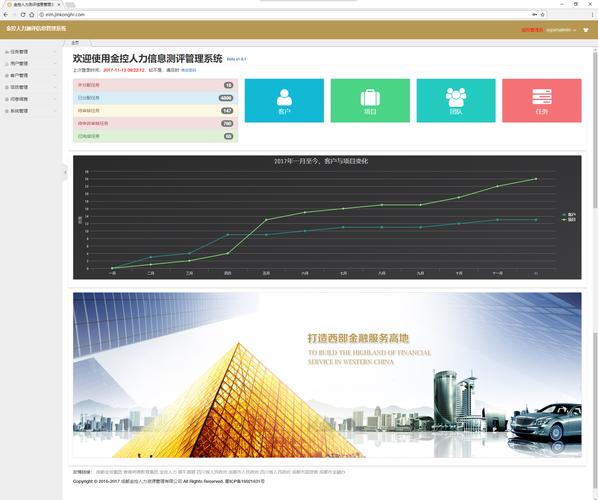This screenshot has width=598, height=500.
Task: Open the unassigned tasks row with badge 18
Action: pyautogui.click(x=155, y=85)
